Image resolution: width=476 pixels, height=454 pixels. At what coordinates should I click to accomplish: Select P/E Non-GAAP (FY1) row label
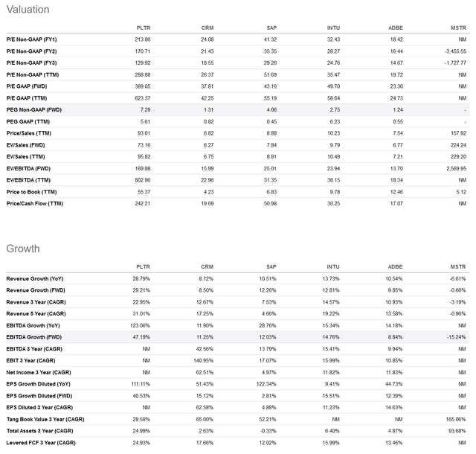click(x=31, y=39)
